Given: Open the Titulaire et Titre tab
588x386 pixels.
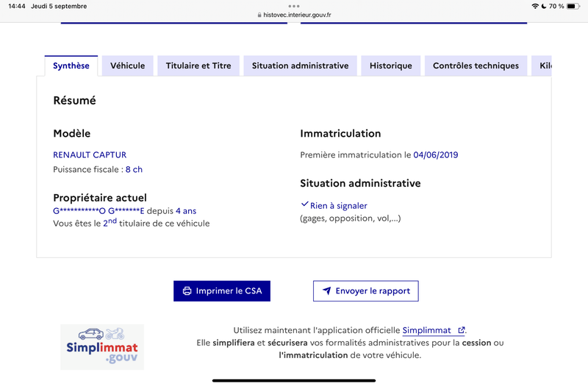Looking at the screenshot, I should pyautogui.click(x=198, y=65).
